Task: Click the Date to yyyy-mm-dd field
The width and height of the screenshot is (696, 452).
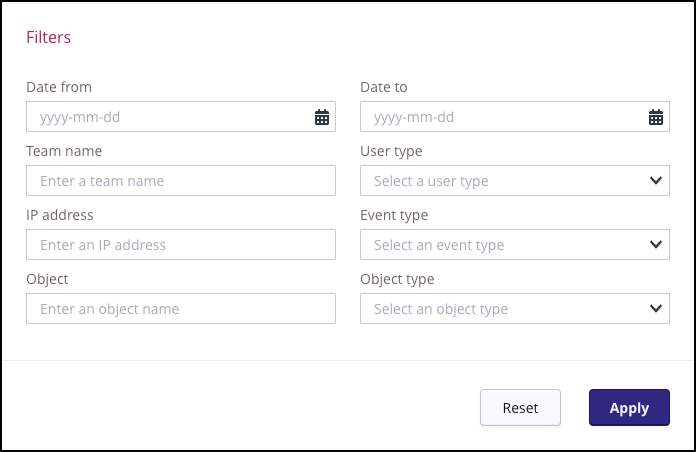Action: pyautogui.click(x=514, y=117)
